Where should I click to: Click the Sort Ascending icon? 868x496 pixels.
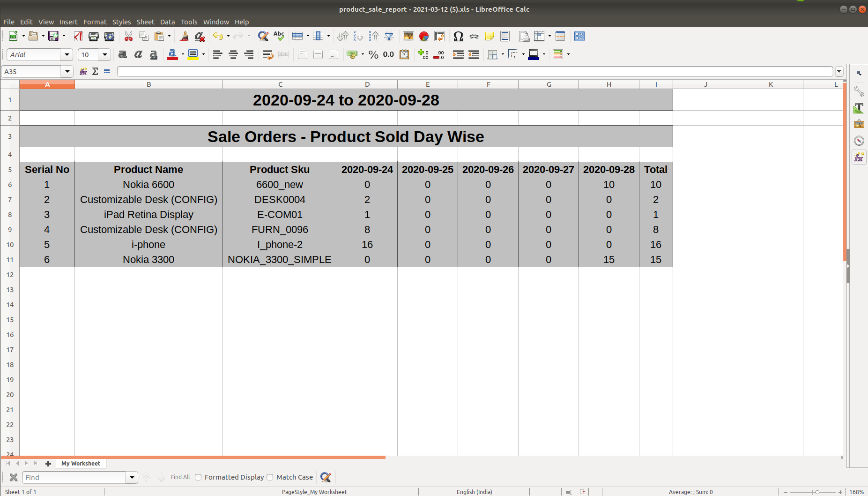point(358,36)
